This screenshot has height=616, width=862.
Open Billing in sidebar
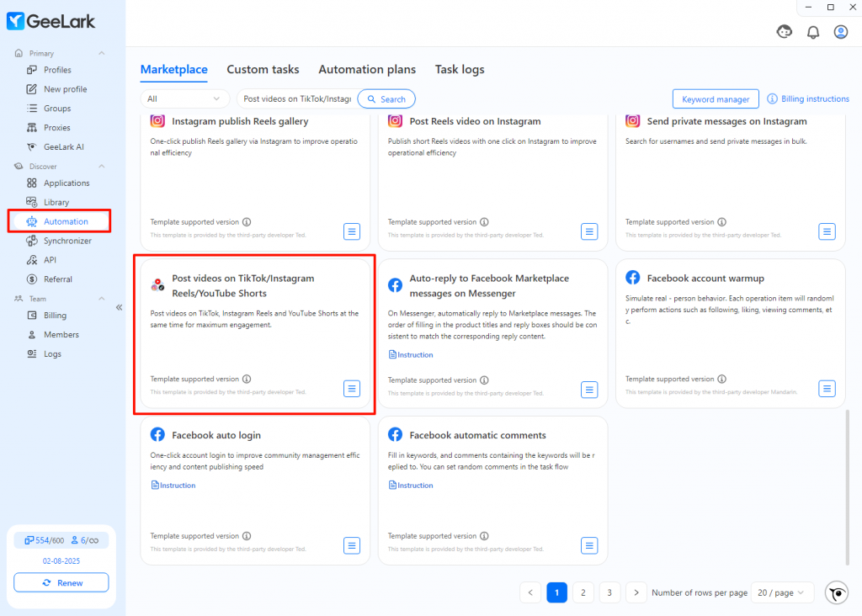[55, 316]
